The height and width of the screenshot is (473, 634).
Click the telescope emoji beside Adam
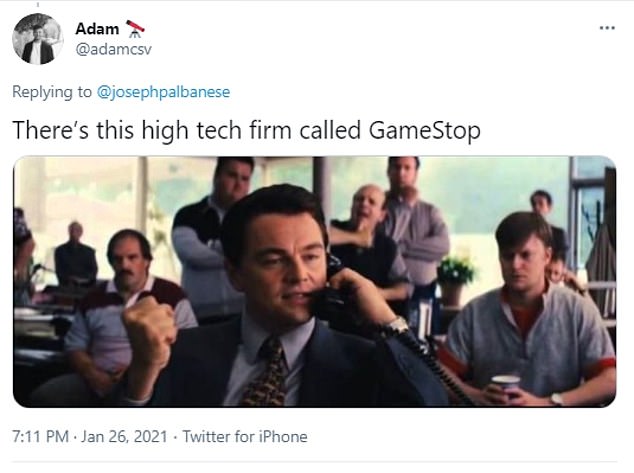[x=135, y=29]
